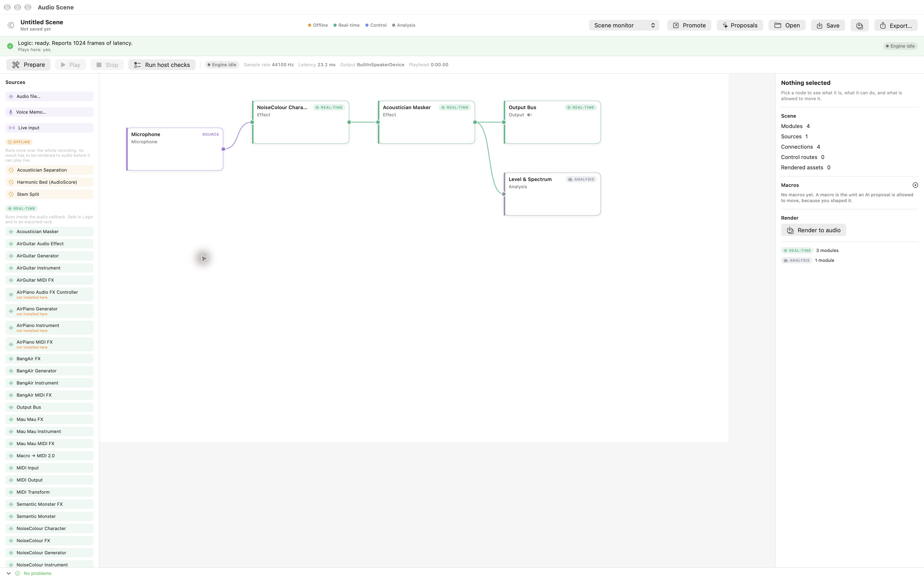Click the Stop button

[107, 65]
